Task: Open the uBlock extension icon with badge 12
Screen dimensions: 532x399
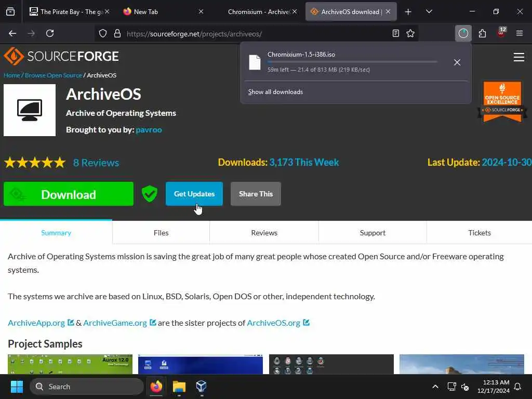Action: (x=501, y=33)
